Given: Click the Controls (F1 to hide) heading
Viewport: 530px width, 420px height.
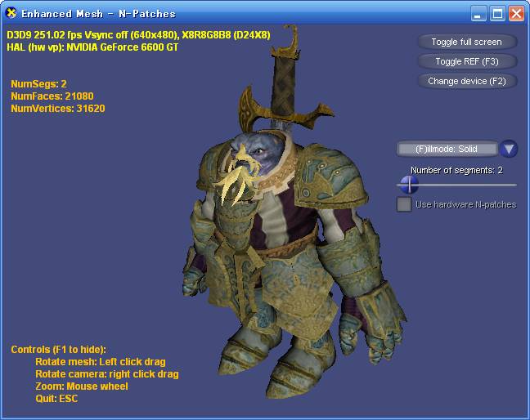Looking at the screenshot, I should pos(58,350).
